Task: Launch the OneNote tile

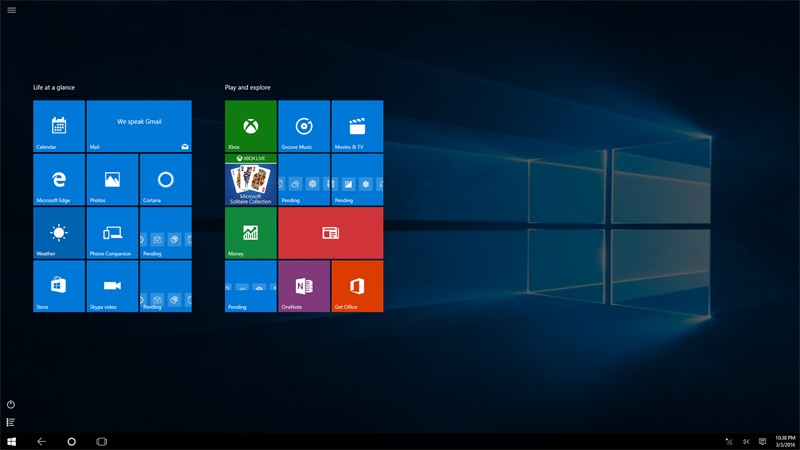Action: 304,286
